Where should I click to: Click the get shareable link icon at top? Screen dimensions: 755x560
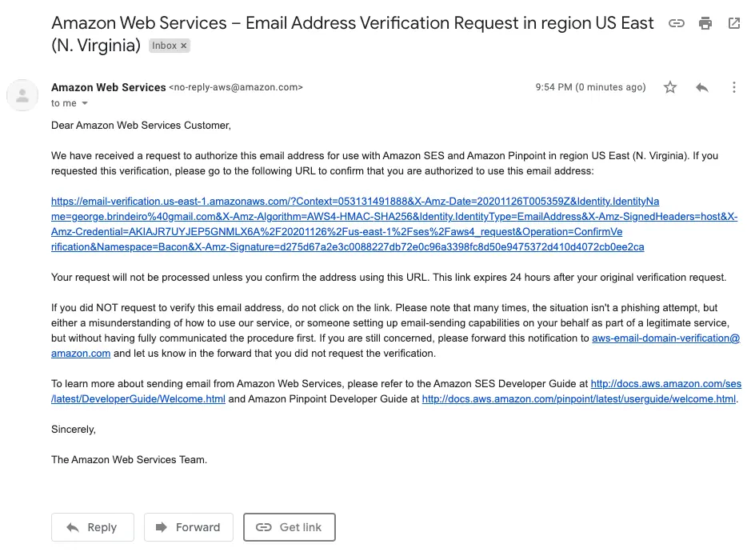pyautogui.click(x=677, y=23)
